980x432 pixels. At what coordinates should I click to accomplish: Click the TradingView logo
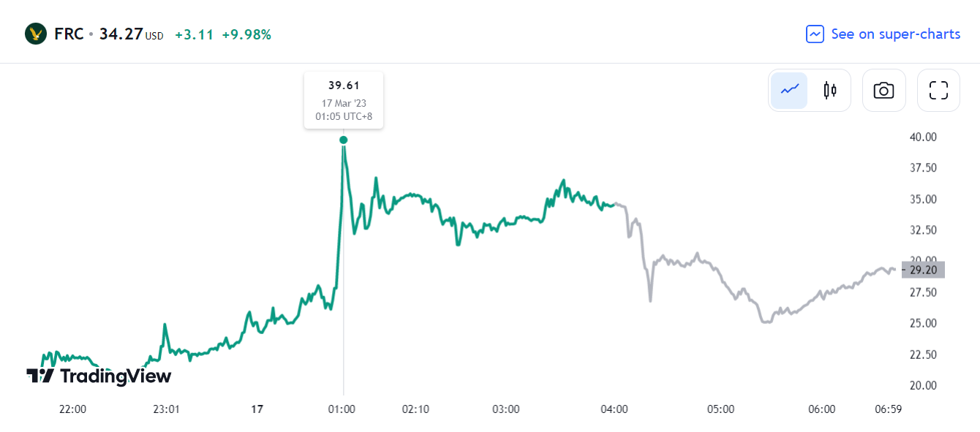tap(99, 376)
